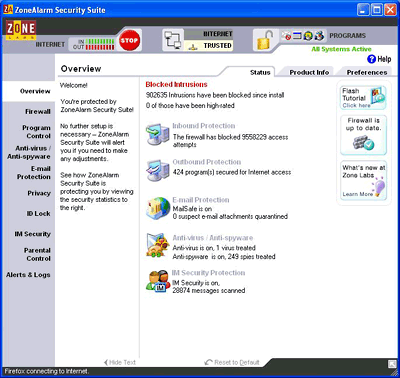Image resolution: width=400 pixels, height=378 pixels.
Task: Open the Product Info tab
Action: click(x=309, y=72)
